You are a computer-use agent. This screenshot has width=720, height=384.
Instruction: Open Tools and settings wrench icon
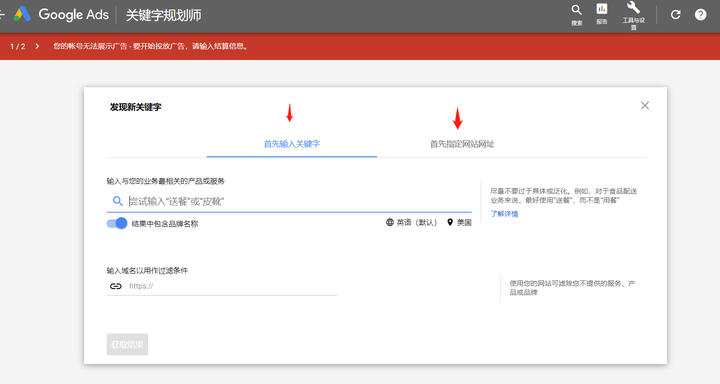(633, 15)
